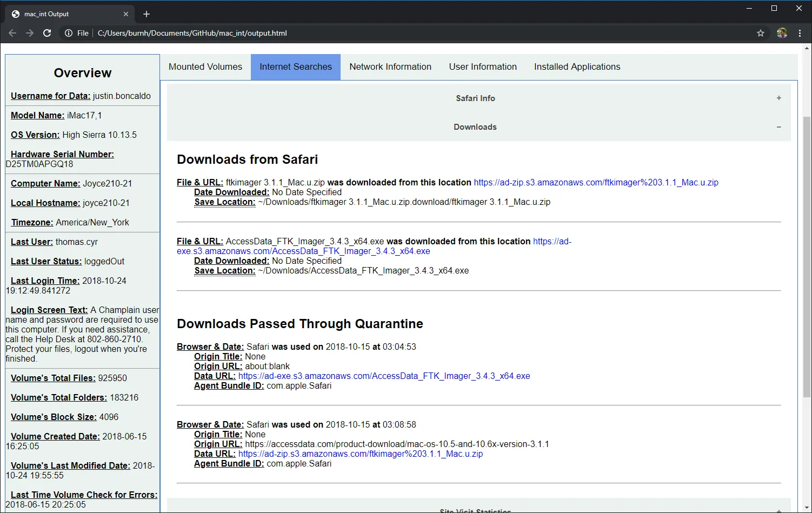Screen dimensions: 812x513
Task: Click the browser forward arrow
Action: [30, 33]
